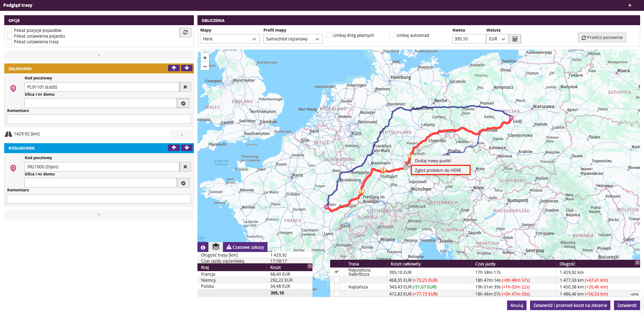Move Rozładunek stop down with arrow
Viewport: 644px width, 314px height.
coord(187,148)
